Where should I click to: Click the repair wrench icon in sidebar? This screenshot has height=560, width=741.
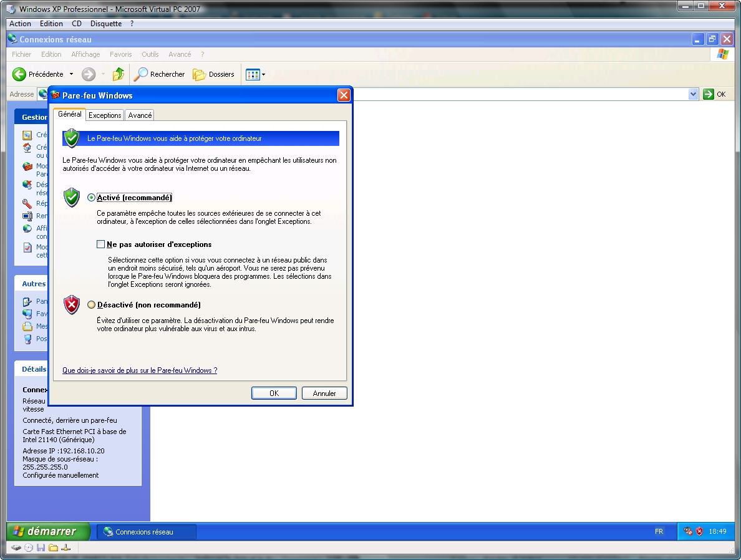pyautogui.click(x=27, y=204)
